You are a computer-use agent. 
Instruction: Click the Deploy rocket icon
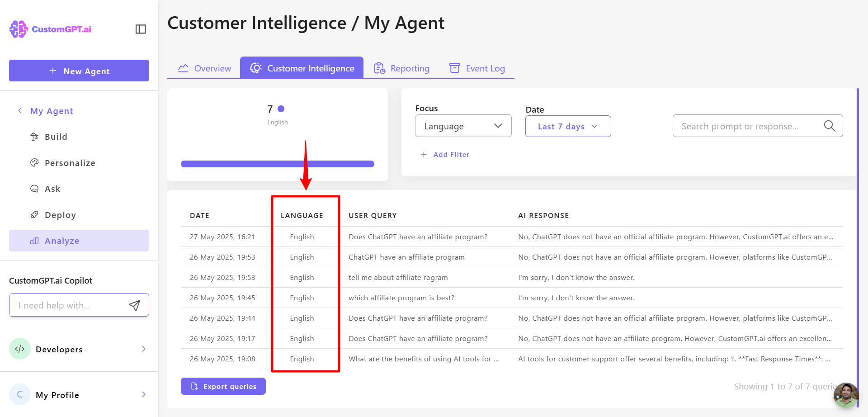(x=34, y=215)
